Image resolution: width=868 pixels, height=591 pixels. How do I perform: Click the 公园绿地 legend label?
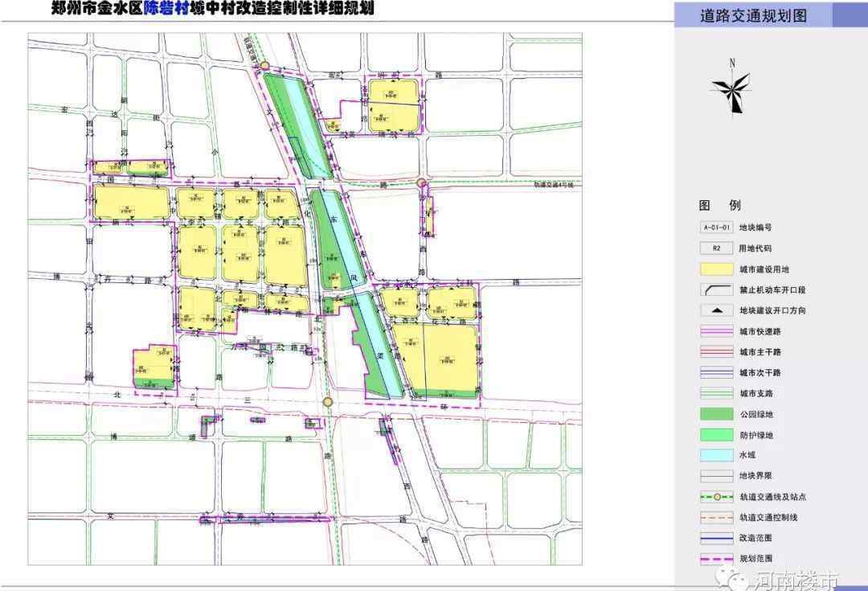tap(756, 414)
